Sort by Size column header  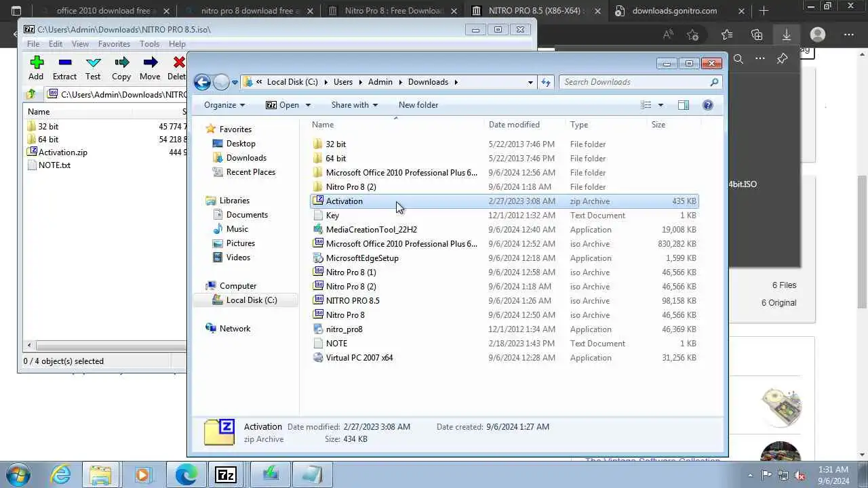(x=672, y=125)
